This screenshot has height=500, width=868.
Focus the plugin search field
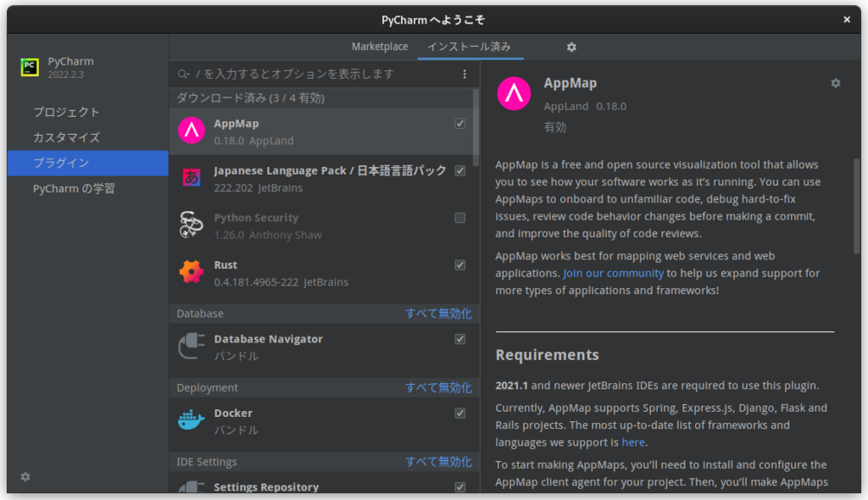[325, 75]
